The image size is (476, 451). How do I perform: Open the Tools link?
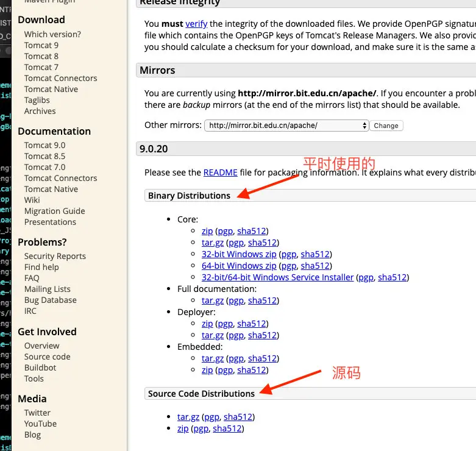(x=34, y=378)
